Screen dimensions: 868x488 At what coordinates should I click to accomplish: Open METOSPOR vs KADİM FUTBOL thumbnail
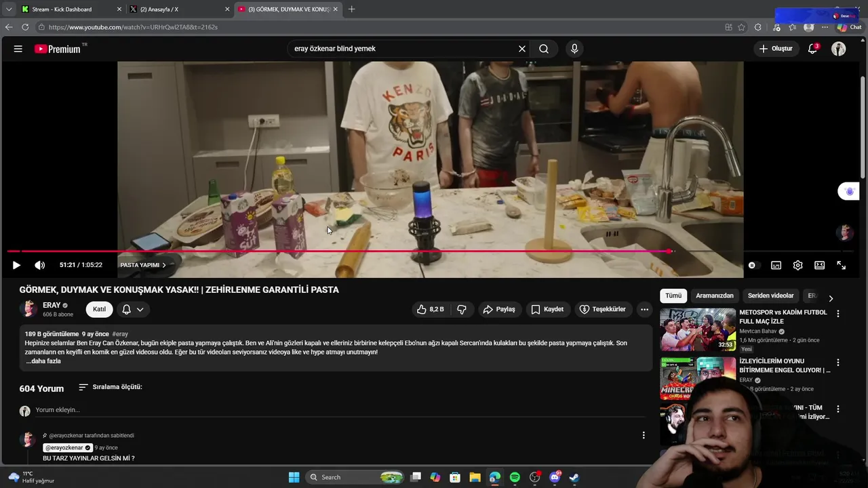(698, 329)
